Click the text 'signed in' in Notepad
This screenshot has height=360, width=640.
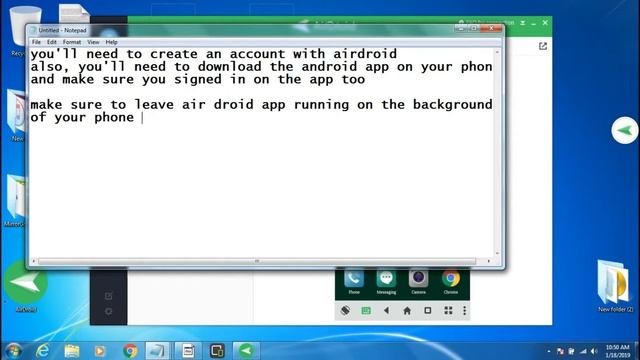(x=210, y=79)
